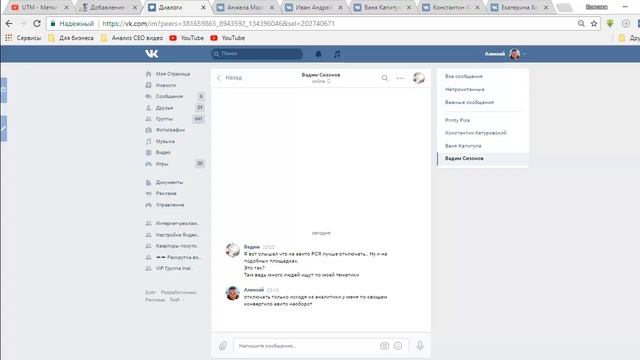Reload the page with the refresh icon
Viewport: 640px width, 360px height.
click(37, 24)
